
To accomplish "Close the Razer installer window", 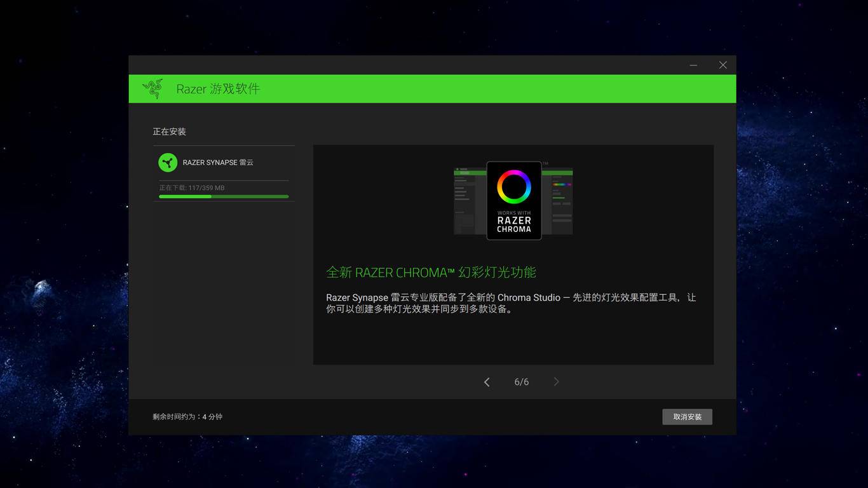I will click(722, 65).
